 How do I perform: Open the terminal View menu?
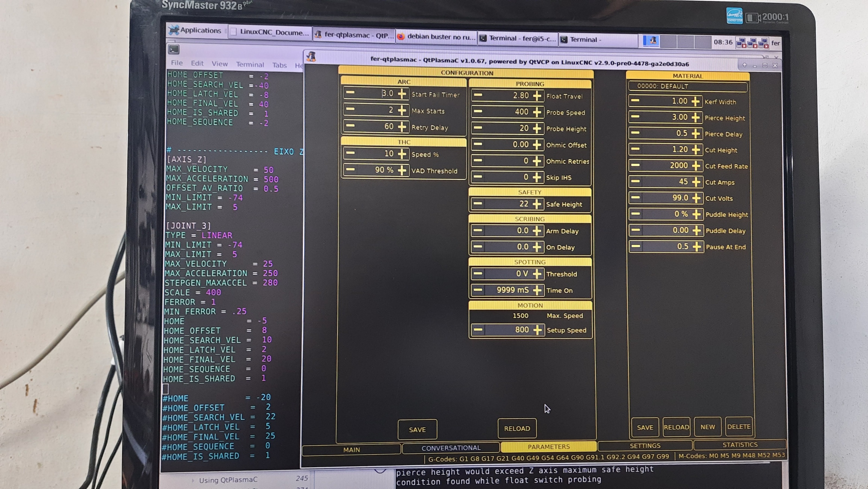click(x=220, y=64)
